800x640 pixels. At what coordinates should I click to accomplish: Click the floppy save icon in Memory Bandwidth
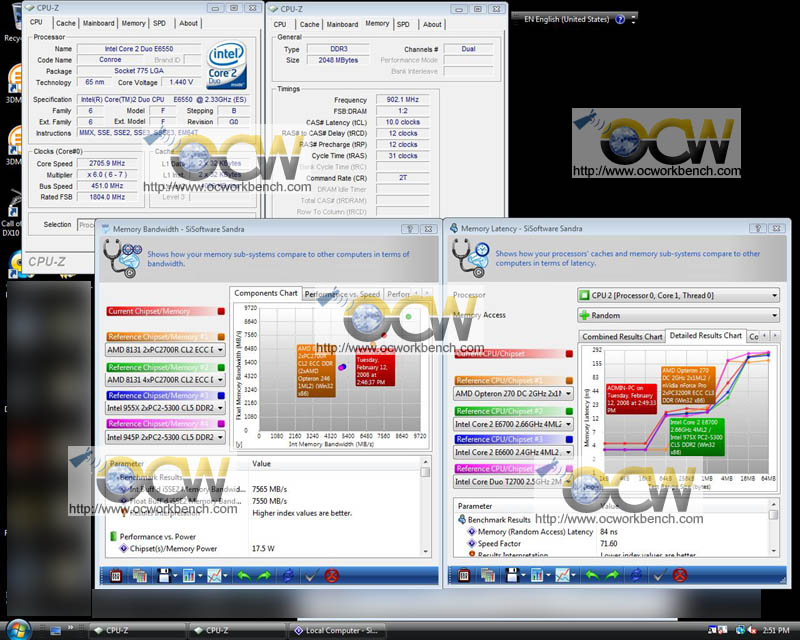tap(164, 576)
